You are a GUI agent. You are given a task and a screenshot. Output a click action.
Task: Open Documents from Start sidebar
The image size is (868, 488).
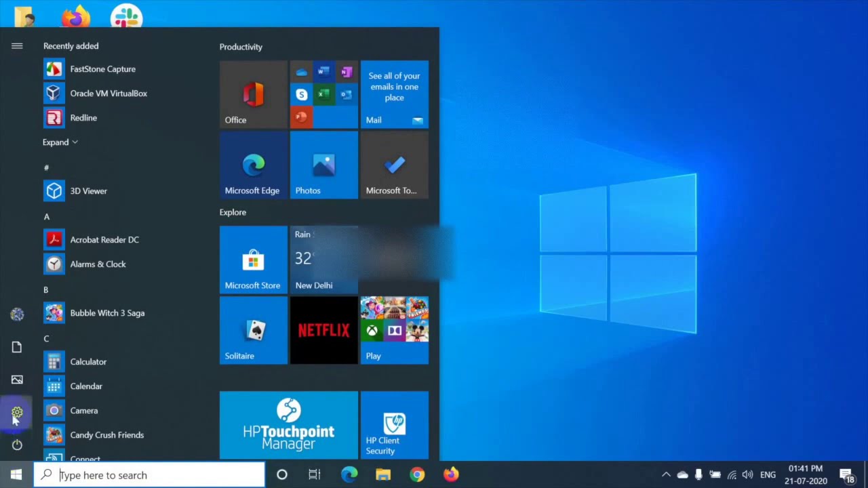[x=17, y=347]
